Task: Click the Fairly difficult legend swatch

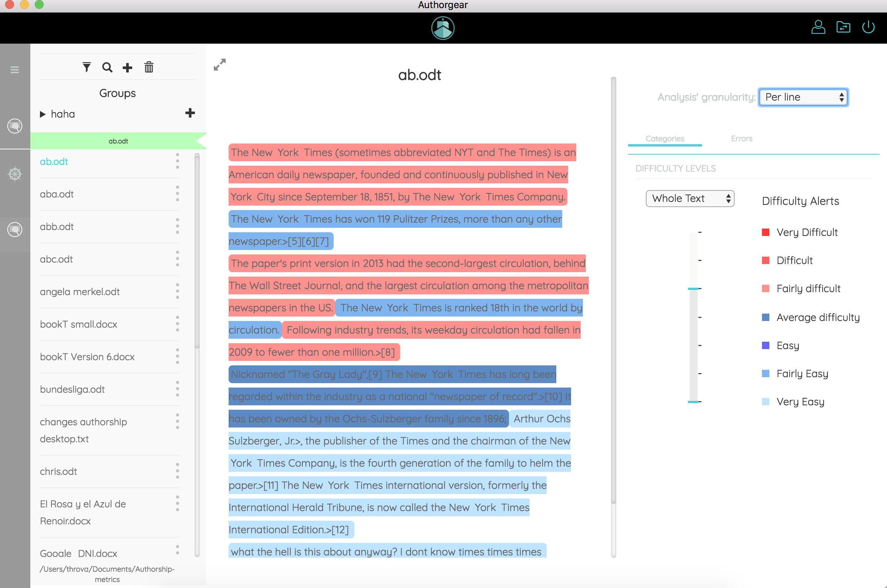Action: pos(765,288)
